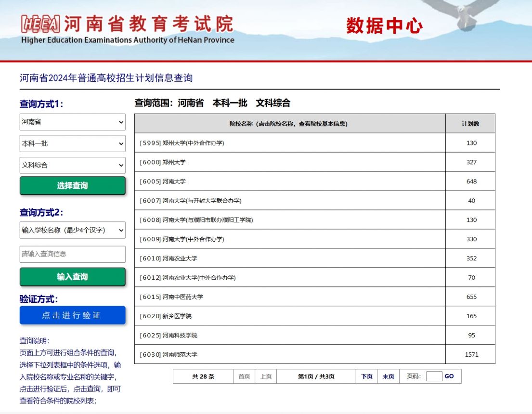Click plan count 655 for 河南中医药大学
Viewport: 532px width, 414px height.
(472, 297)
